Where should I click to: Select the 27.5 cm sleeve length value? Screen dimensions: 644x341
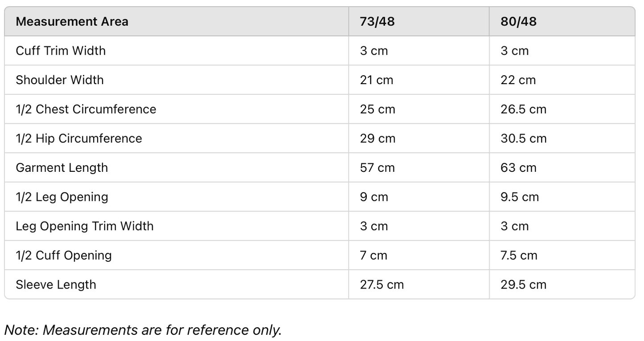click(x=381, y=284)
